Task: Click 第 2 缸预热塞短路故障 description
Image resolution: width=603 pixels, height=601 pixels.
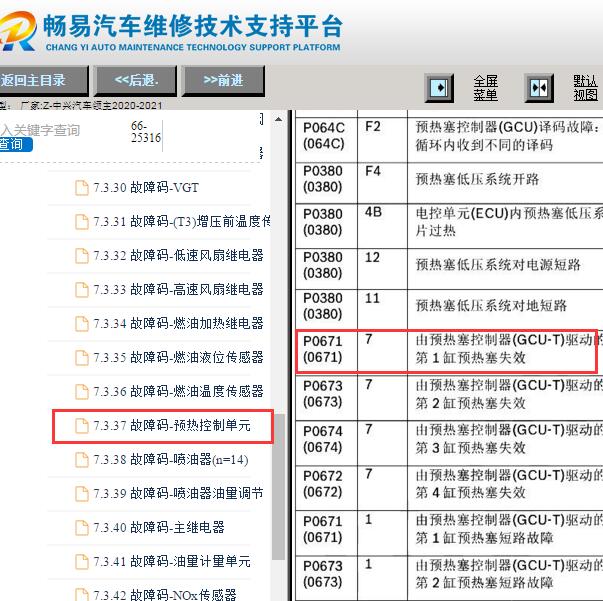Action: click(x=484, y=583)
